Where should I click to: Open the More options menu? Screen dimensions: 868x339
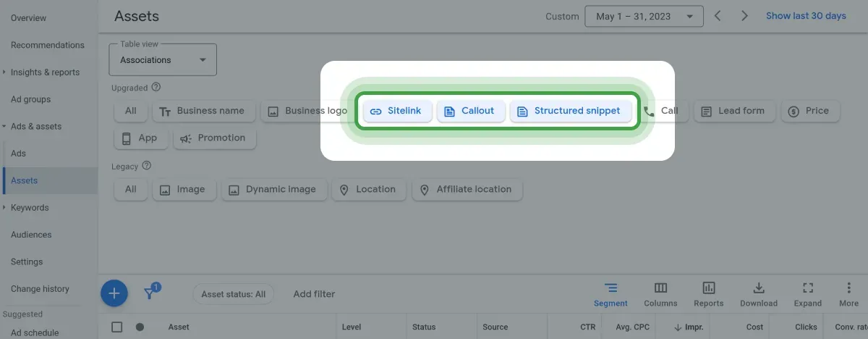click(x=848, y=294)
